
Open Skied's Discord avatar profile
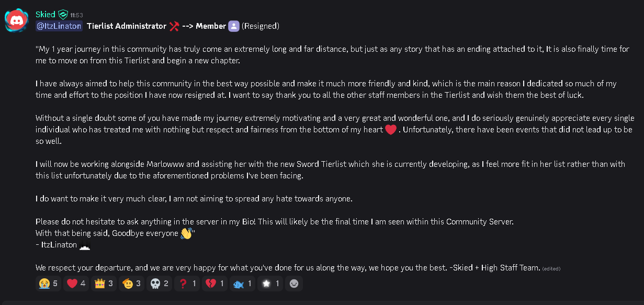(16, 20)
